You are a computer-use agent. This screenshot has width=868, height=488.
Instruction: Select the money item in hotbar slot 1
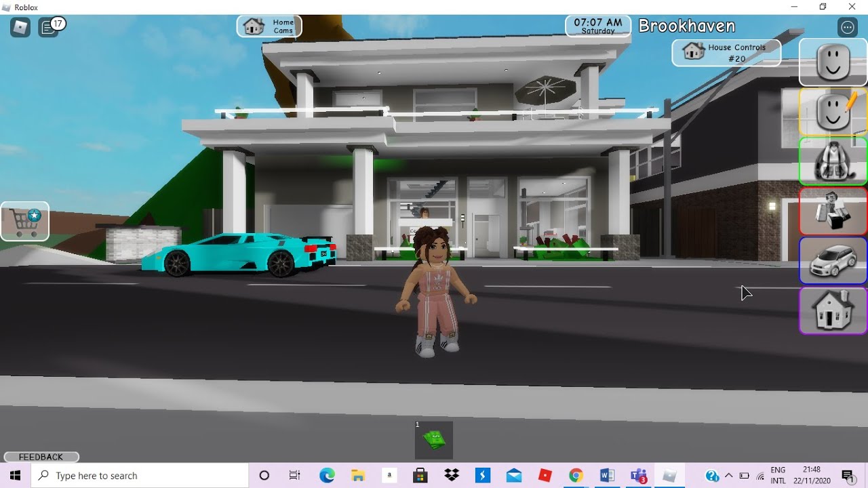click(434, 441)
